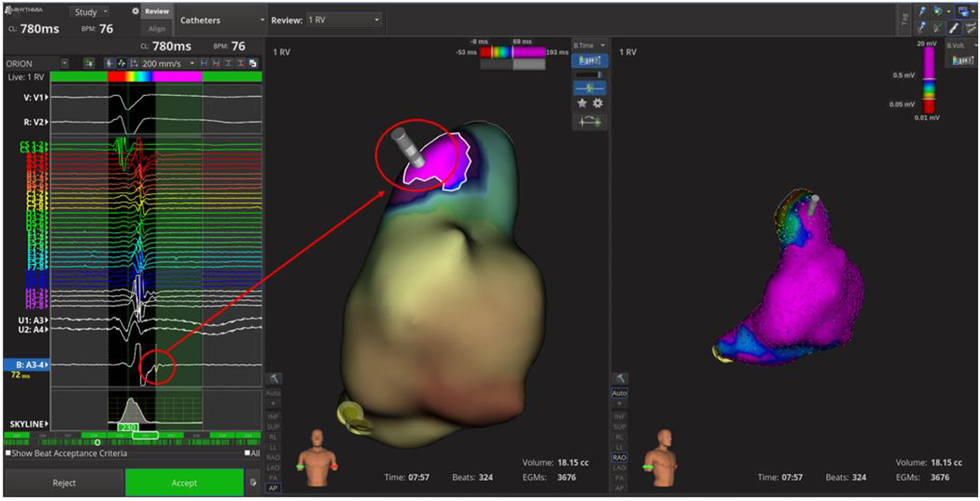Viewport: 980px width, 501px height.
Task: Click the copy icon right of sweep speed
Action: point(253,64)
